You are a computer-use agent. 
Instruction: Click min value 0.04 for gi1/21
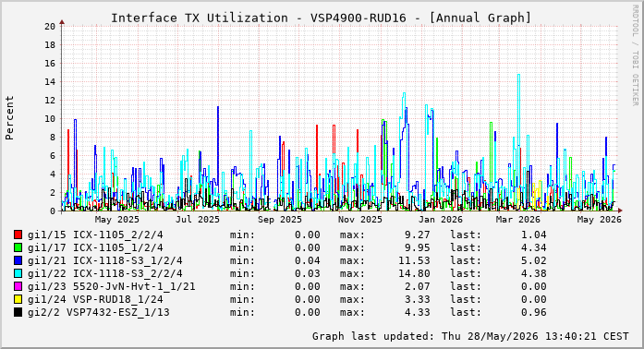tap(307, 260)
